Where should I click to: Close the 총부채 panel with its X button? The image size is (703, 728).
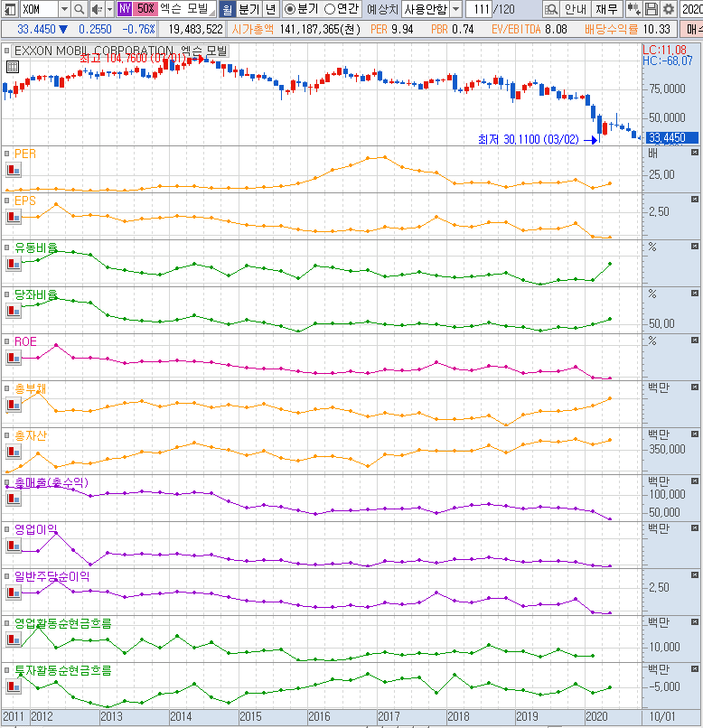pos(695,387)
